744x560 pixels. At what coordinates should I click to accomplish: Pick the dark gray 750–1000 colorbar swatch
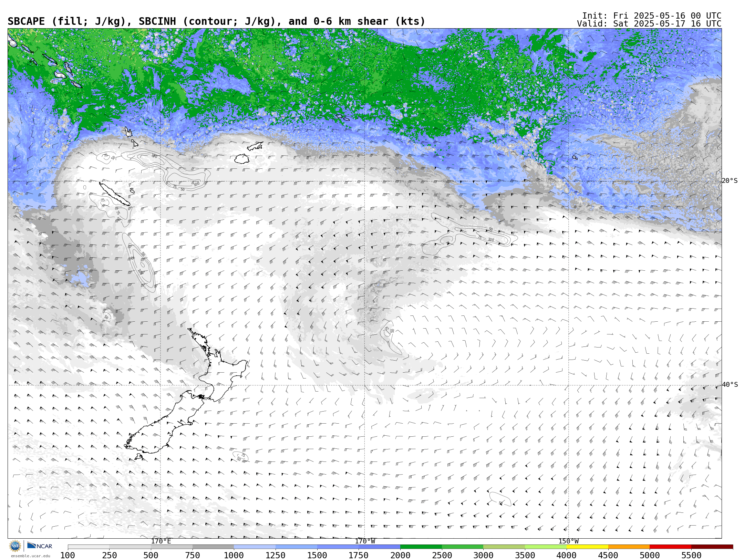(213, 547)
